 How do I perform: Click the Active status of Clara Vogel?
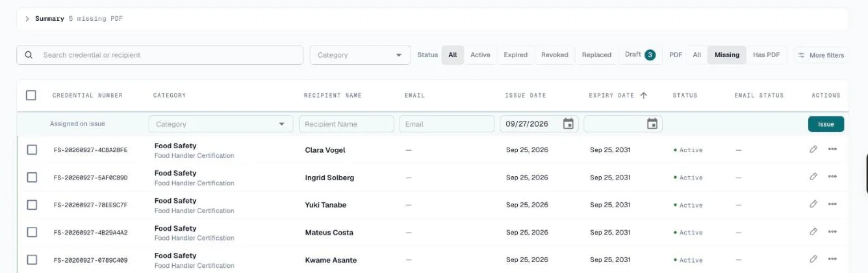[x=688, y=150]
